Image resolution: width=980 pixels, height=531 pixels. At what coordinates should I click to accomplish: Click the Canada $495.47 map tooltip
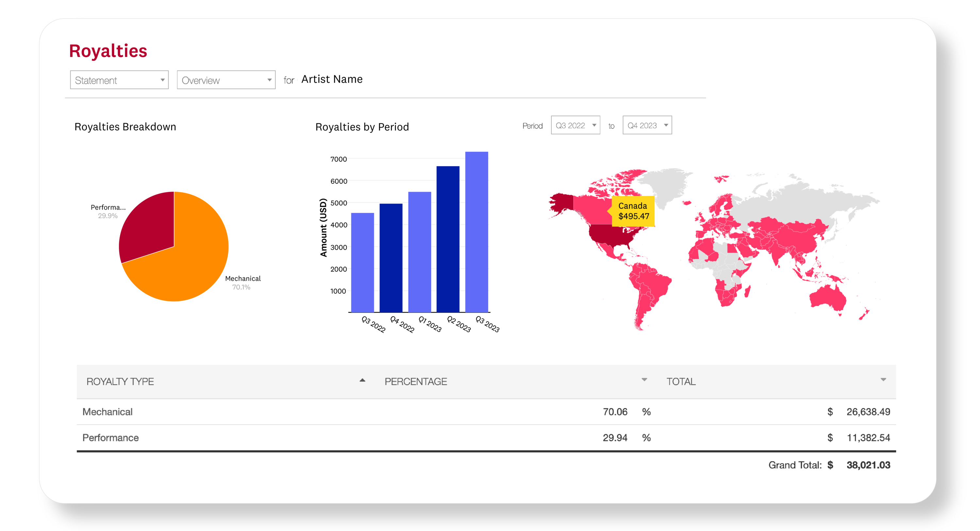(x=633, y=211)
